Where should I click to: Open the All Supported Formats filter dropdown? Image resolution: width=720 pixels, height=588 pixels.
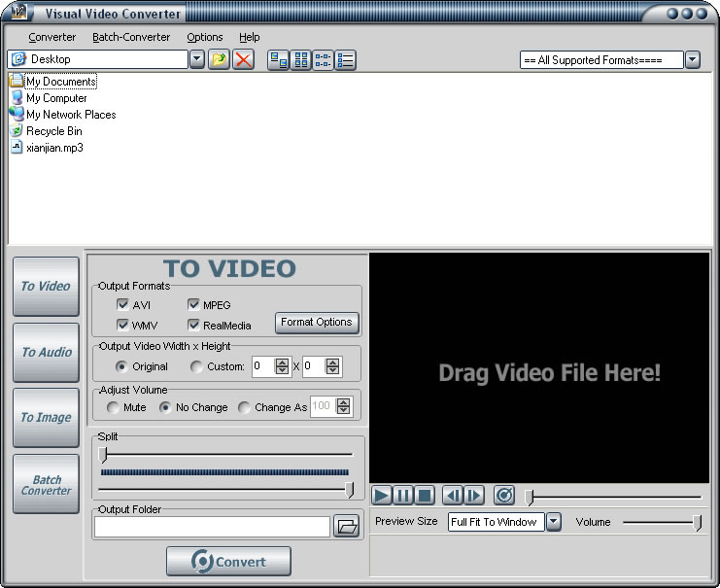click(692, 60)
